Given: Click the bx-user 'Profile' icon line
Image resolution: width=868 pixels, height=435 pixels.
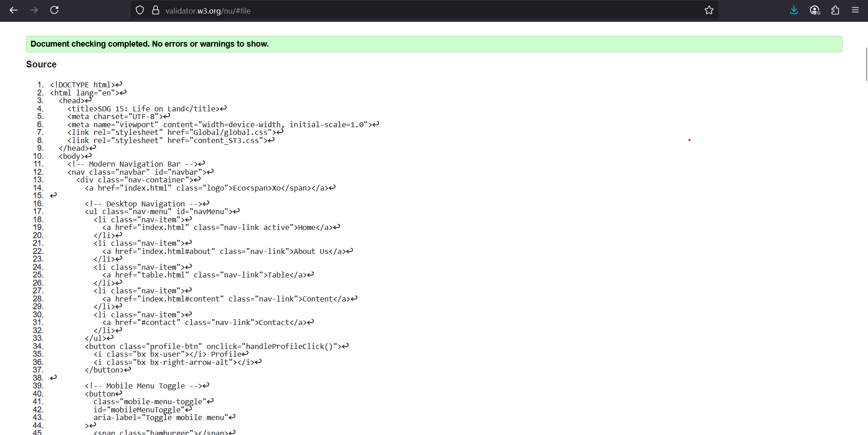Looking at the screenshot, I should [x=171, y=354].
